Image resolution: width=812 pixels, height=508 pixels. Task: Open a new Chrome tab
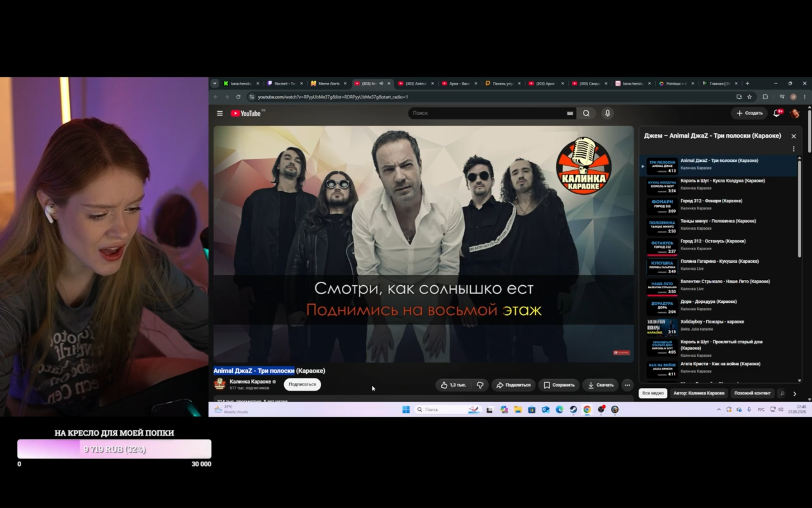[x=747, y=83]
